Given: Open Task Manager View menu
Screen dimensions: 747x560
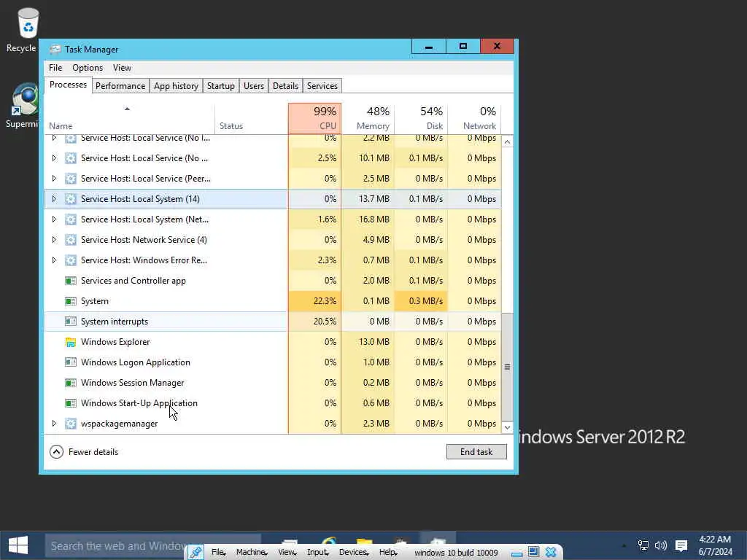Looking at the screenshot, I should pyautogui.click(x=122, y=68).
